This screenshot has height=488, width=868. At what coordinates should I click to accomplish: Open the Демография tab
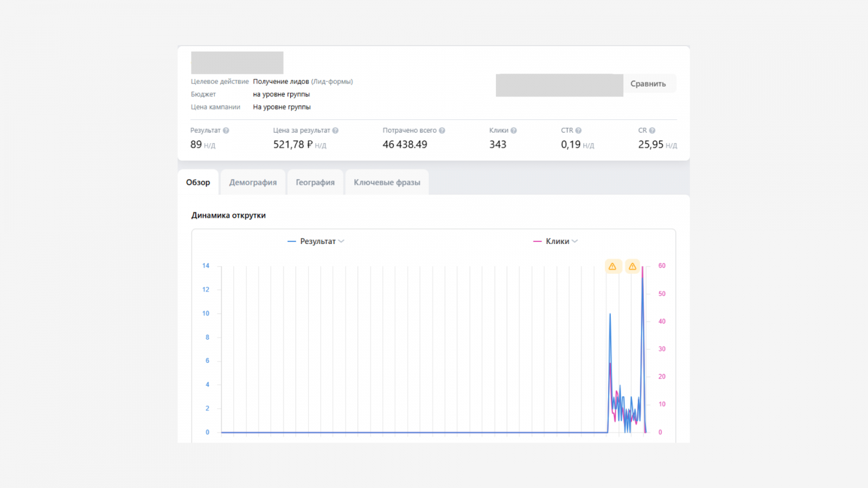coord(253,182)
